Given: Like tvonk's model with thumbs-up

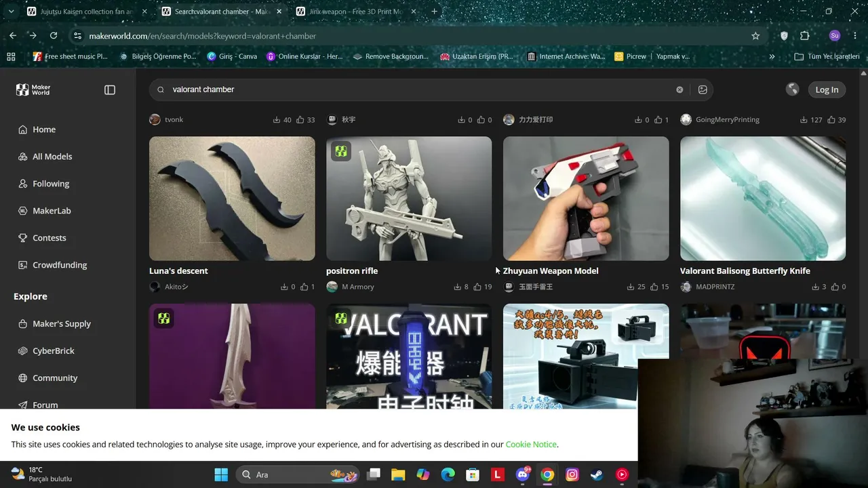Looking at the screenshot, I should coord(300,119).
